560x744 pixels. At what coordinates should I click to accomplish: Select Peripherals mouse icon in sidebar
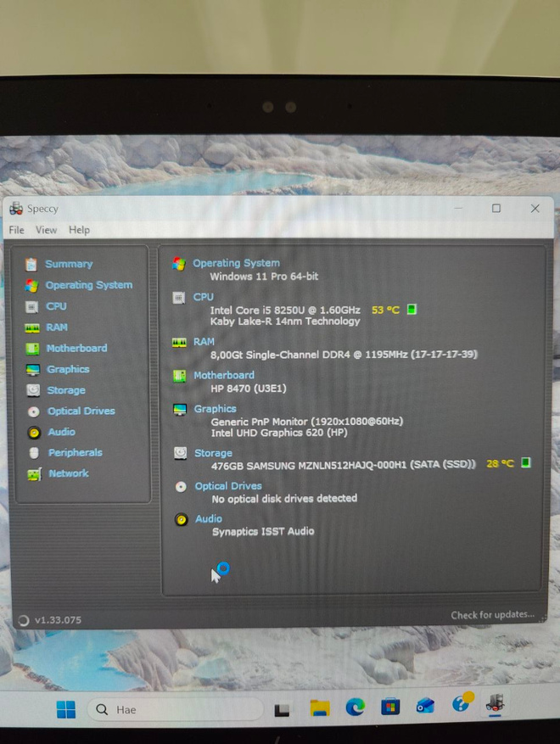34,453
